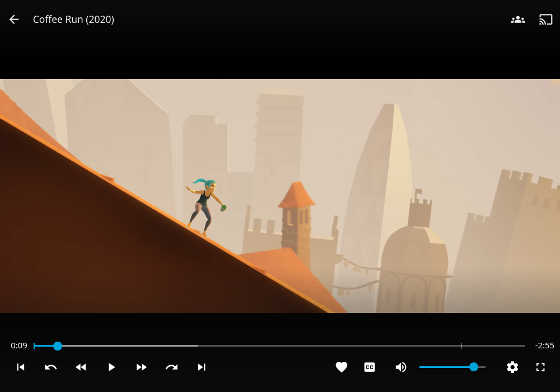
Task: Play the Coffee Run video
Action: (x=111, y=367)
